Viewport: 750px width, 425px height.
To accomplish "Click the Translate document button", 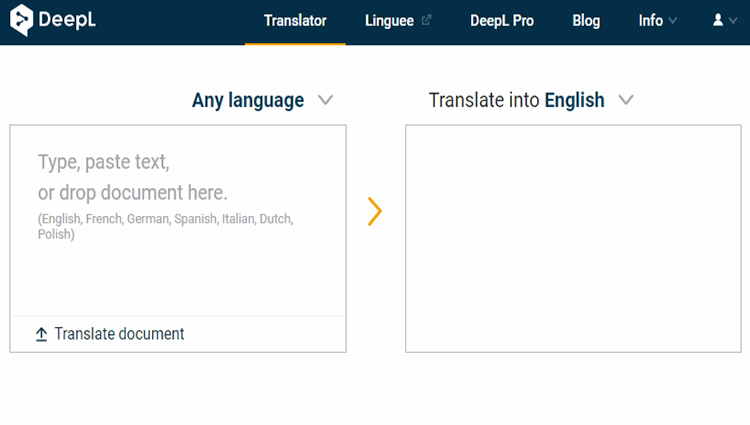I will (x=110, y=334).
